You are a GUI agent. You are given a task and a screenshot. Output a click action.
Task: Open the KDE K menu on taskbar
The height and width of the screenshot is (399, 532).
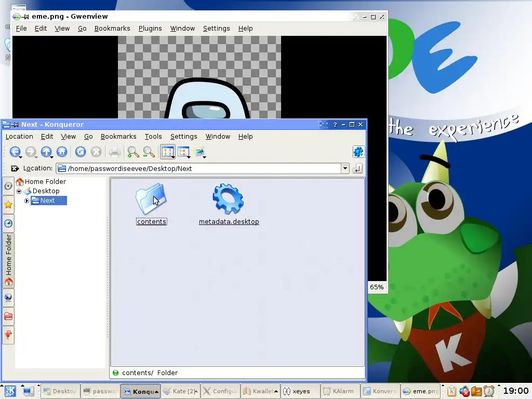pyautogui.click(x=10, y=391)
